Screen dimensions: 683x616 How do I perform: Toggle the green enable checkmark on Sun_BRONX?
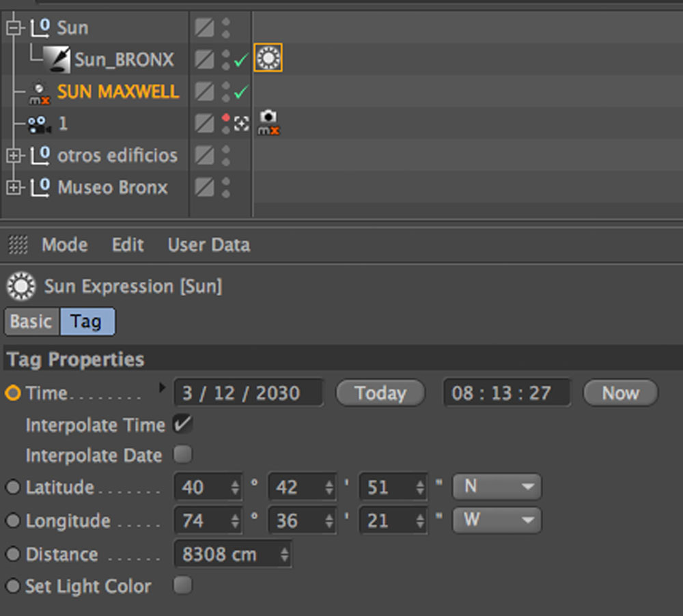(241, 59)
